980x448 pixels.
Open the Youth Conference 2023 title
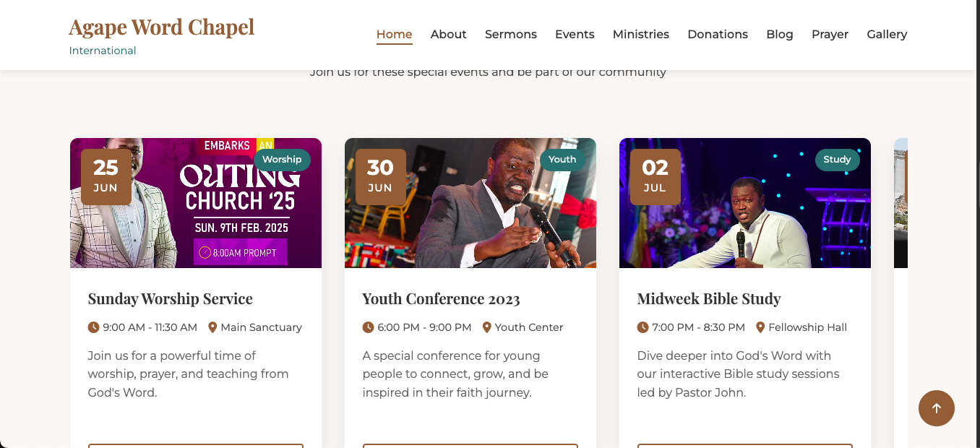point(441,298)
